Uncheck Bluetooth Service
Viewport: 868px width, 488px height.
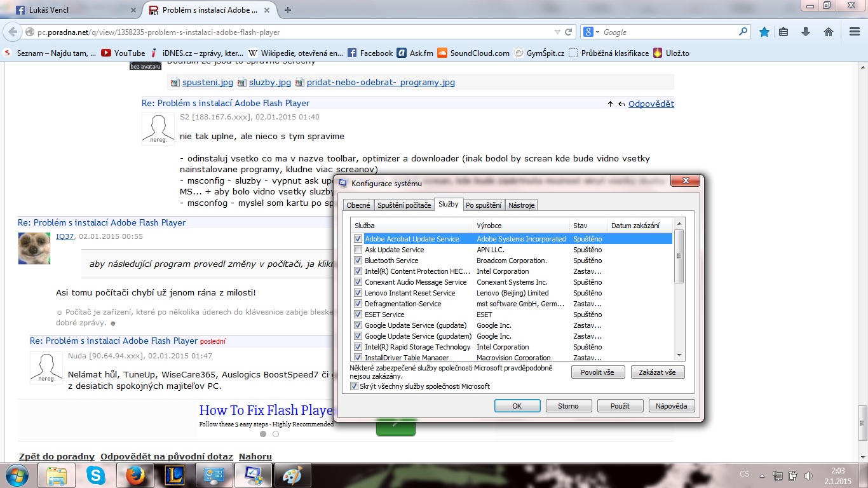coord(358,261)
